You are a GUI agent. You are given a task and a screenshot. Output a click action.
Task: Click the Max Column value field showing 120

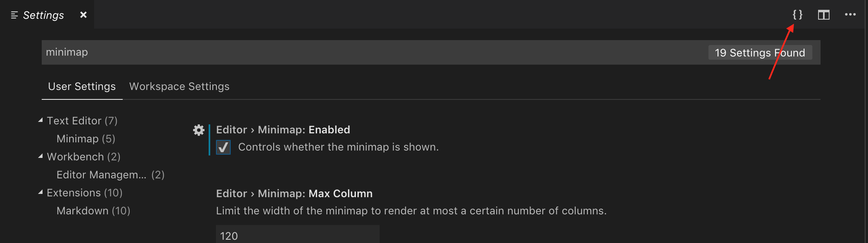[297, 236]
